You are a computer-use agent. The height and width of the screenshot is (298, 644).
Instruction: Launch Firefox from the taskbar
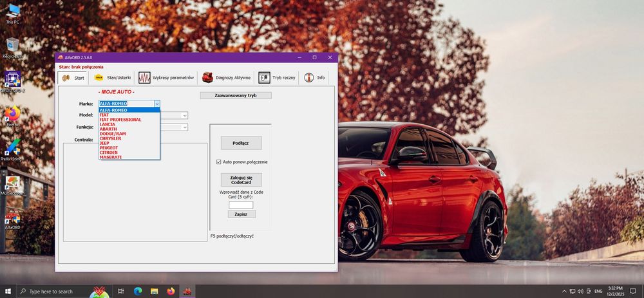coord(171,292)
